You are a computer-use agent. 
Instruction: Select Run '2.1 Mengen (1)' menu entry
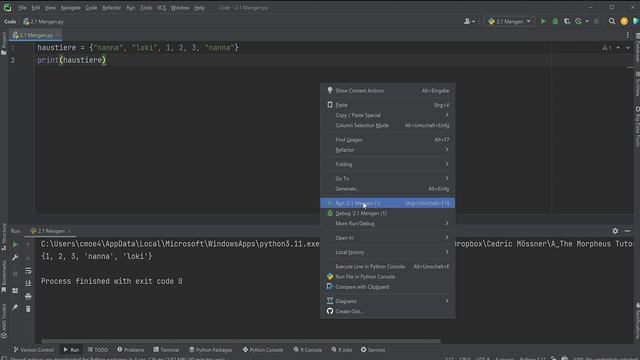pyautogui.click(x=387, y=203)
